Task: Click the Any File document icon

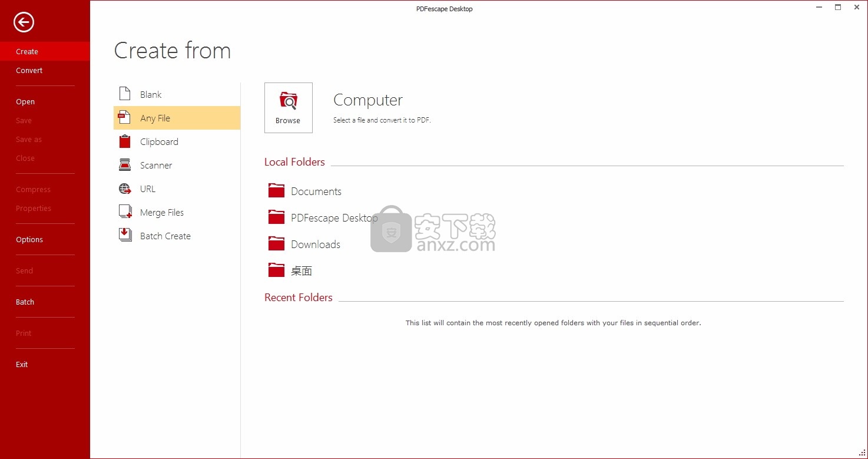Action: pyautogui.click(x=125, y=118)
